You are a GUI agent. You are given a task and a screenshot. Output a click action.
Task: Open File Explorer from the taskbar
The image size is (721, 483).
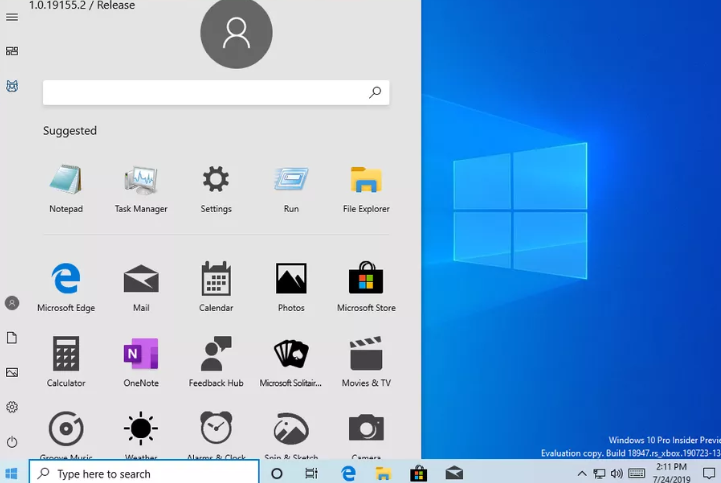tap(383, 473)
